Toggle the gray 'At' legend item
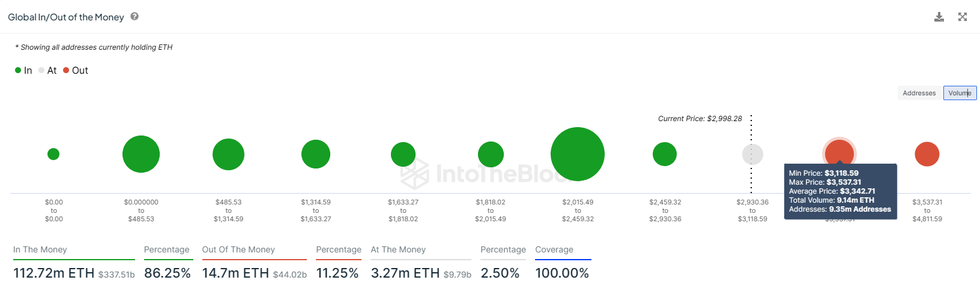Viewport: 980px width, 301px height. pos(47,70)
